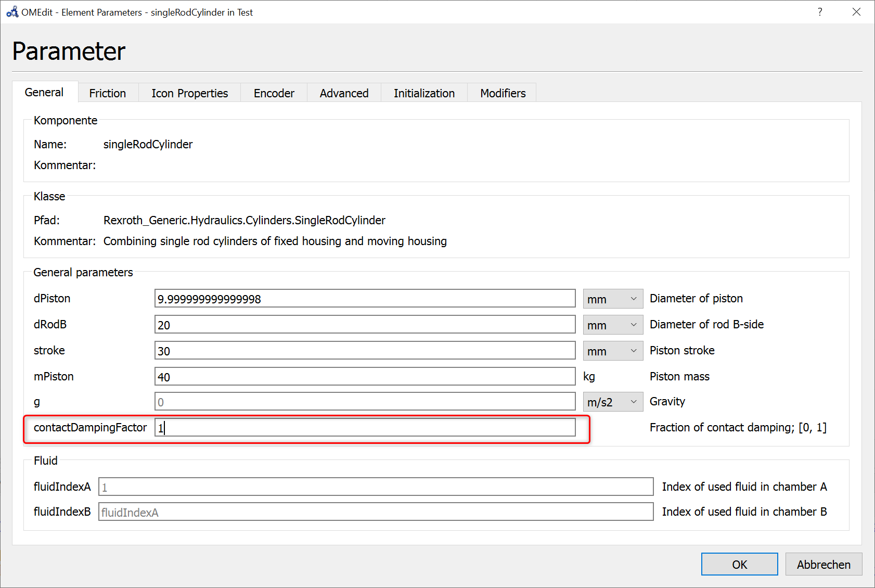Click the 'Fraction of contact damping' description
The width and height of the screenshot is (875, 588).
738,428
